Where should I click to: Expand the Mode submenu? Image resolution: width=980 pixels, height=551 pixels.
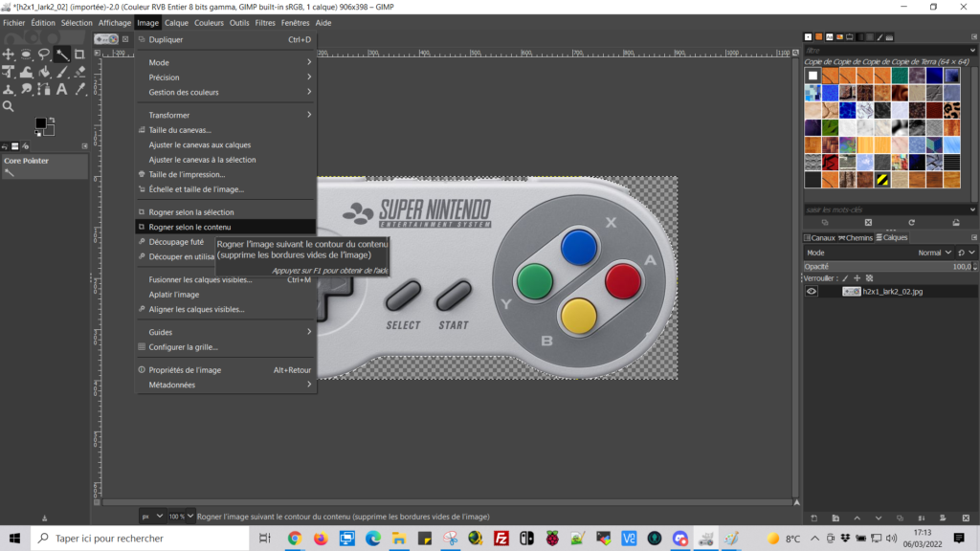coord(226,62)
